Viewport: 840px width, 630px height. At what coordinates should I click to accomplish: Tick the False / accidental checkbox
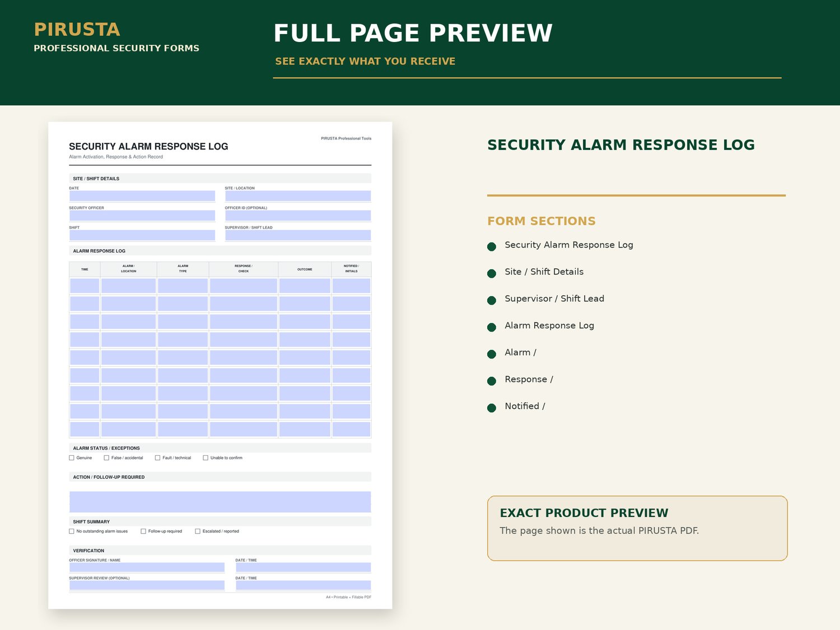click(106, 458)
